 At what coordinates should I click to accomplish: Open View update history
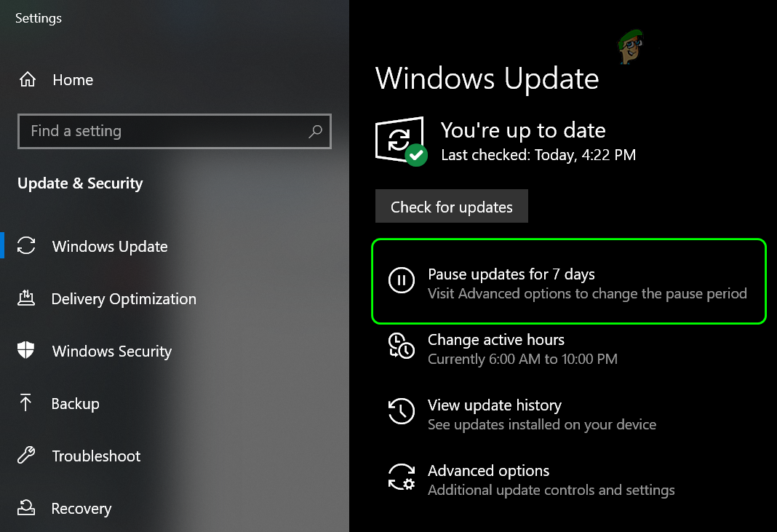click(495, 405)
